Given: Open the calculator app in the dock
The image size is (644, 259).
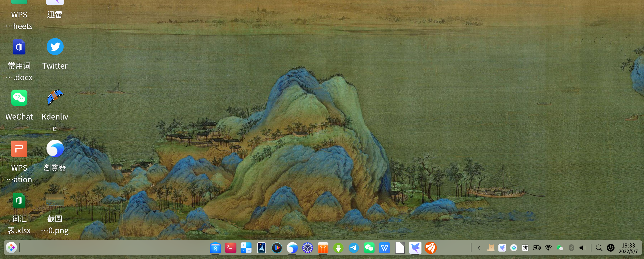Looking at the screenshot, I should click(246, 248).
